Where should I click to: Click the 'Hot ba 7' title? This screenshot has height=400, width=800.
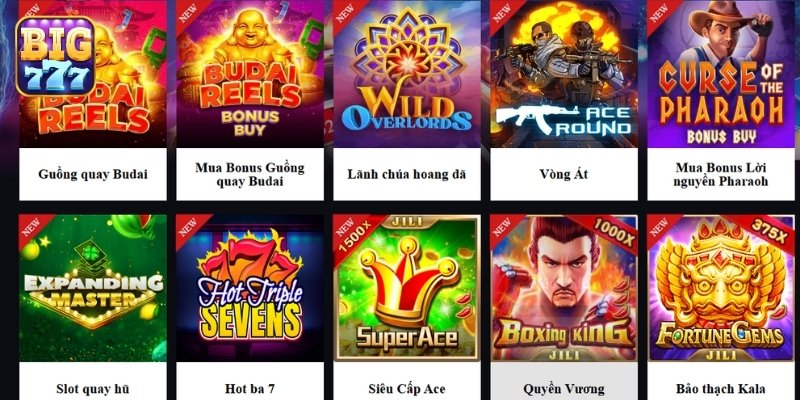pyautogui.click(x=250, y=389)
